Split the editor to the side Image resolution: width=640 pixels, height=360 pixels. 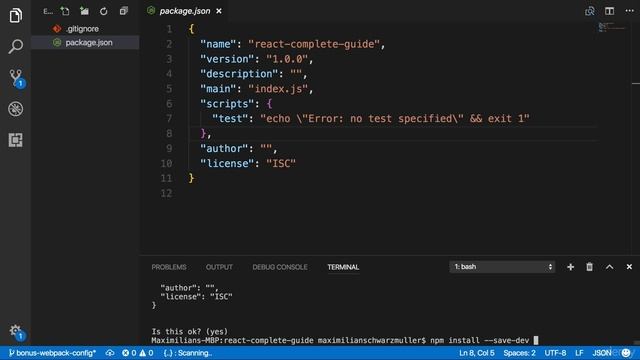pyautogui.click(x=609, y=11)
